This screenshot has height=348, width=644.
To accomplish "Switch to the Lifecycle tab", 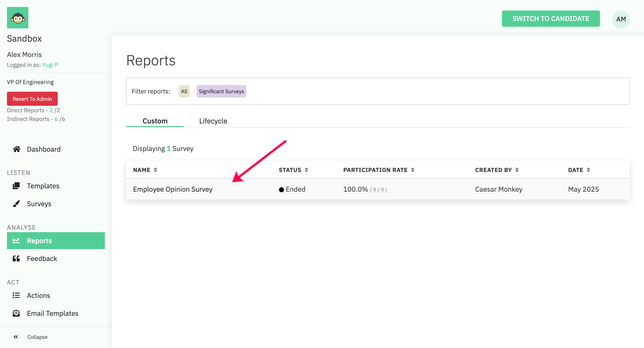I will 213,121.
